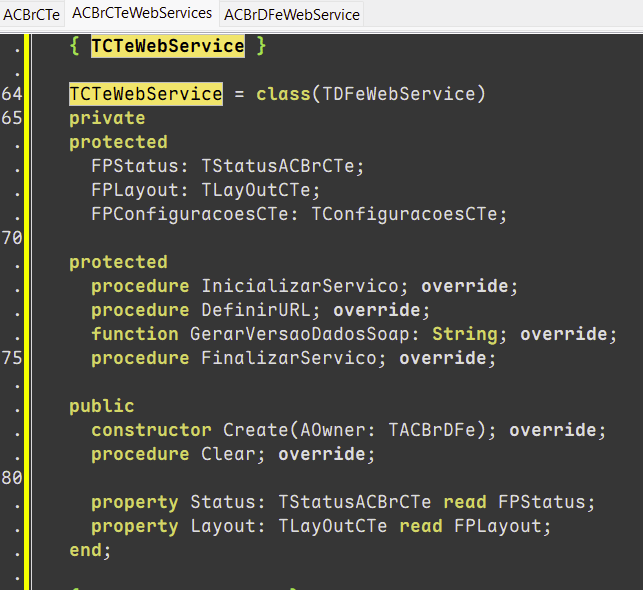Image resolution: width=643 pixels, height=590 pixels.
Task: Click GerarVersaoDadosSoap function name
Action: pyautogui.click(x=300, y=334)
